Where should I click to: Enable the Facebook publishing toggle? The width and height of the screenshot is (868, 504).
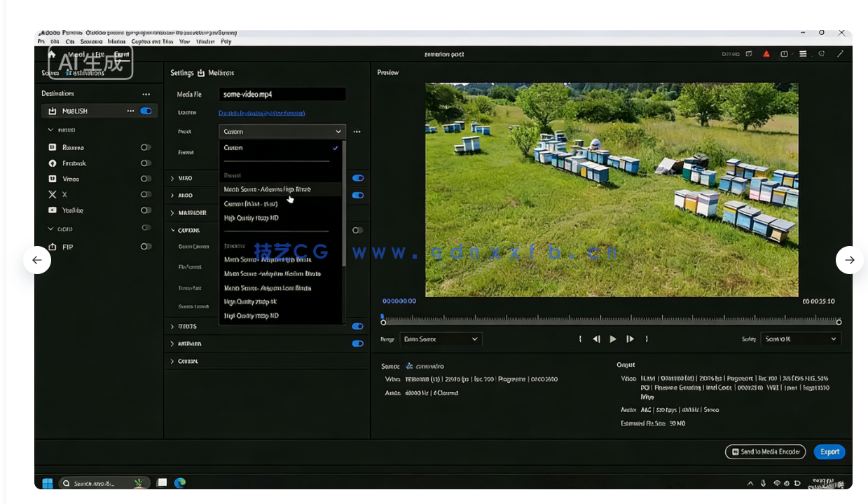146,163
